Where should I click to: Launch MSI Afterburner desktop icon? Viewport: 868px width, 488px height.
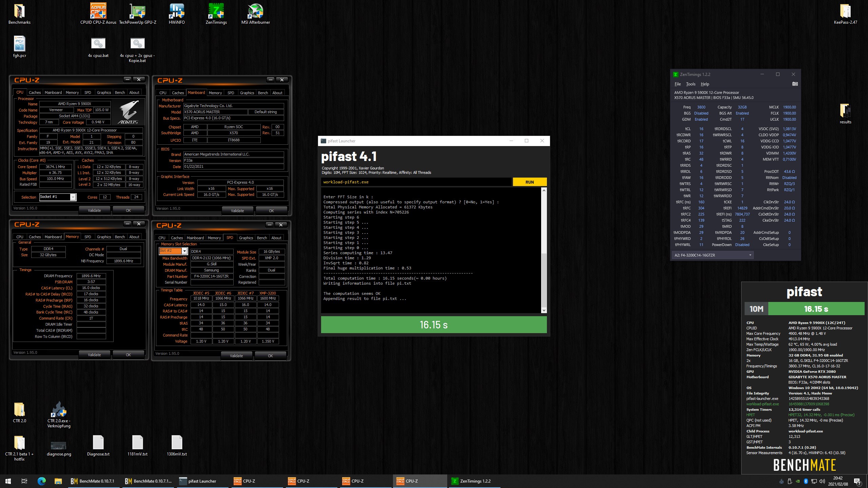pos(256,14)
